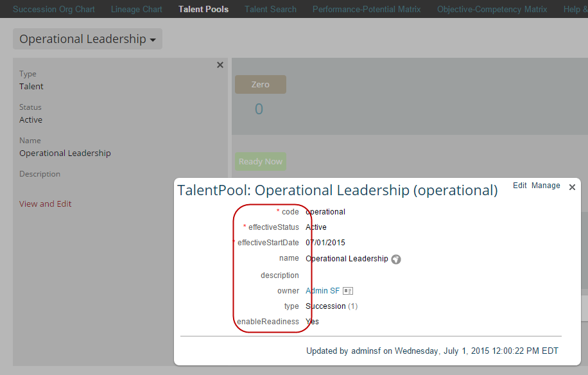Click the (1) count next to Succession
588x375 pixels.
(x=353, y=306)
